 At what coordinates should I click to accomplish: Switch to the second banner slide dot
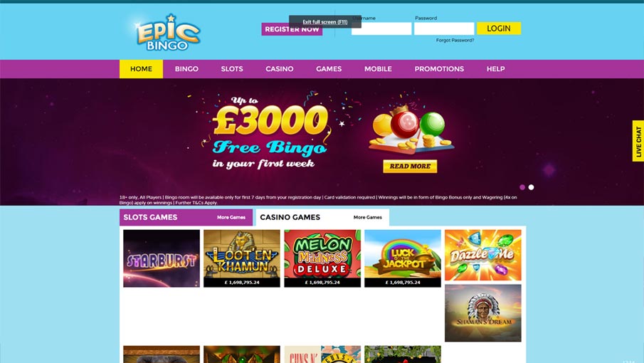pyautogui.click(x=531, y=187)
